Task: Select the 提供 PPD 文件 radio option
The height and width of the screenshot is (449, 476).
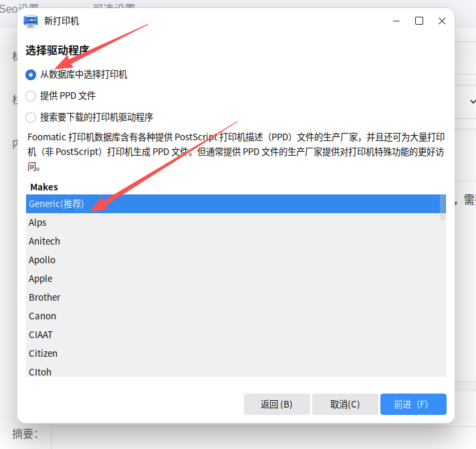Action: pyautogui.click(x=31, y=96)
